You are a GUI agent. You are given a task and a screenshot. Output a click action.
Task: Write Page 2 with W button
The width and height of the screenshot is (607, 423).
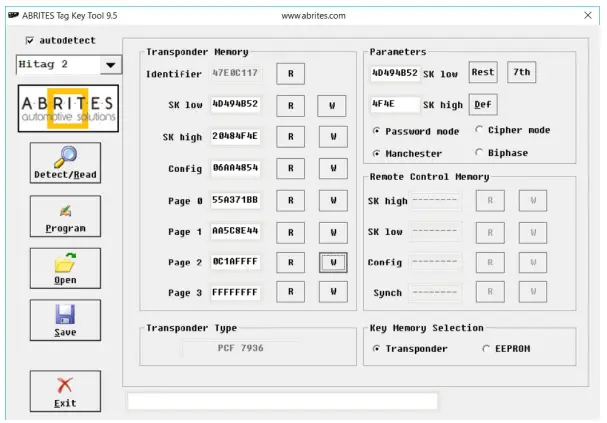pos(333,262)
